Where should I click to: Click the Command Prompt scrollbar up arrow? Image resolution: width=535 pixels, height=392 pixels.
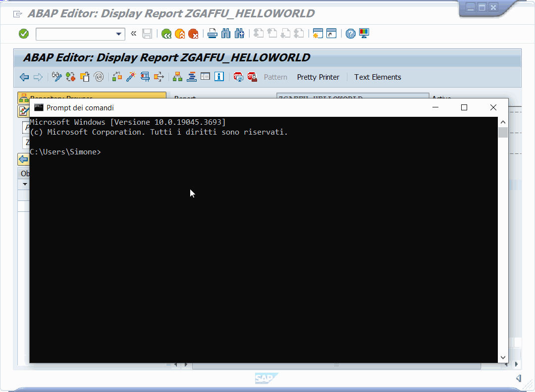point(503,122)
